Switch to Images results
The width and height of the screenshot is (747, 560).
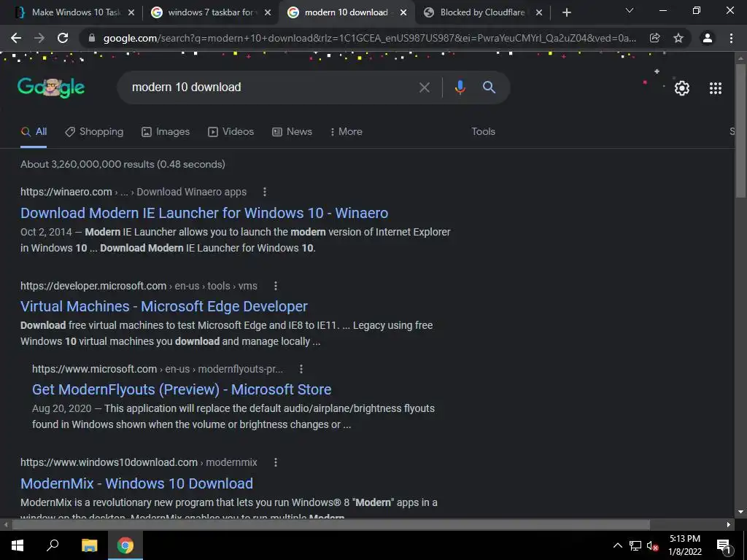(166, 131)
